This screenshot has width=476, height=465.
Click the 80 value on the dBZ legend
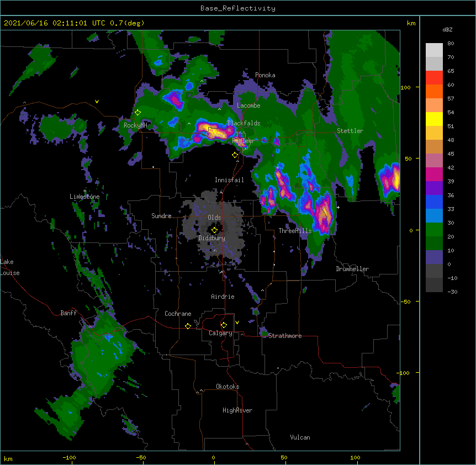(x=451, y=44)
